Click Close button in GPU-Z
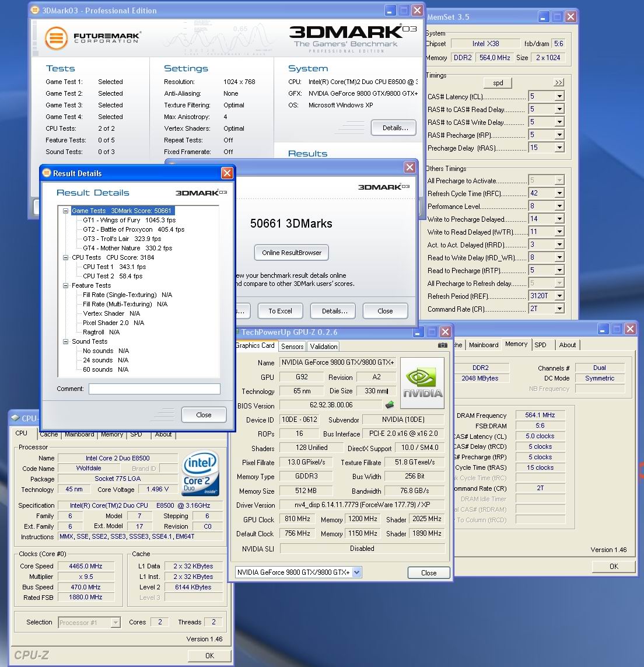The image size is (644, 667). [x=428, y=572]
